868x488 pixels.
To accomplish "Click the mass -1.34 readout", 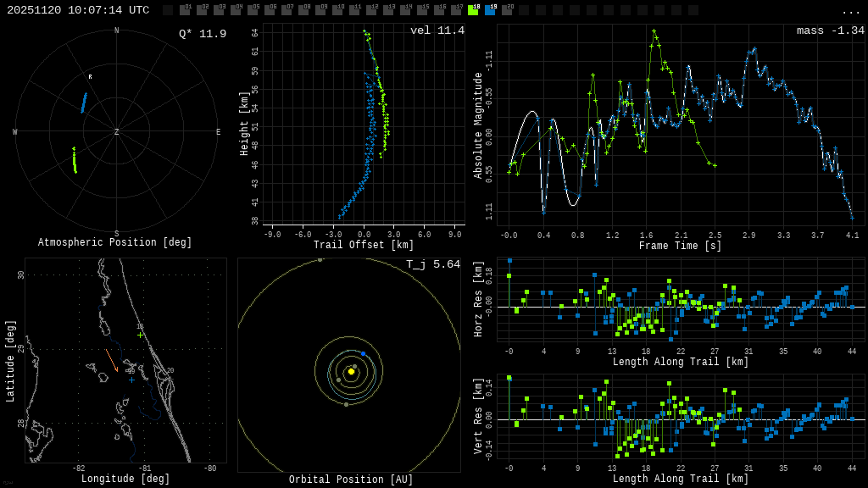I will pyautogui.click(x=830, y=31).
